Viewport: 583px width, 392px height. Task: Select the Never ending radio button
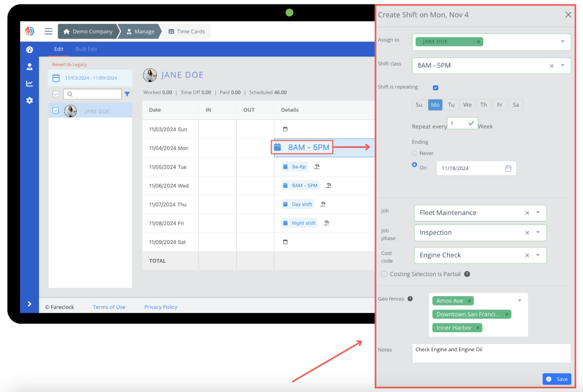point(414,153)
